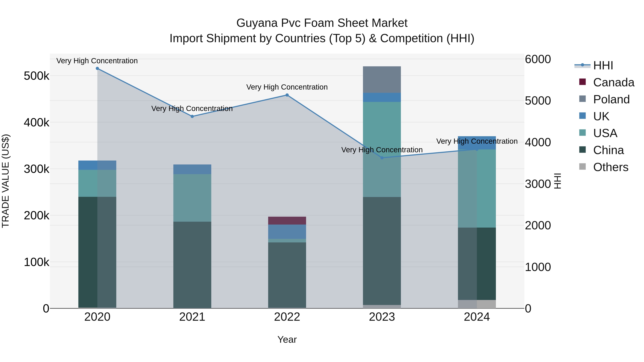Click the 300k left axis tick label
This screenshot has height=362, width=644.
tap(36, 169)
